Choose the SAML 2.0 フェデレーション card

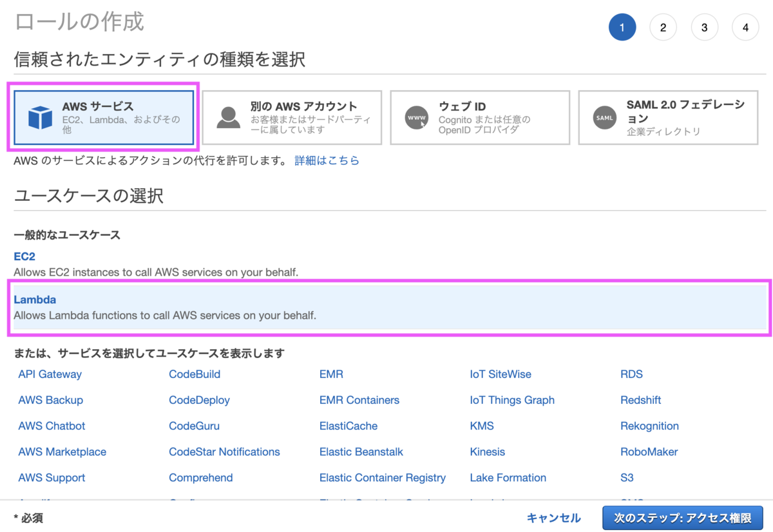coord(668,117)
